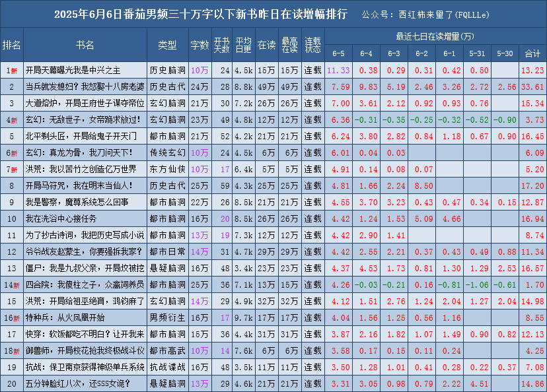Select book title 玄幻：无敌世子，女帝跪求放过！
The image size is (547, 392).
tap(83, 120)
